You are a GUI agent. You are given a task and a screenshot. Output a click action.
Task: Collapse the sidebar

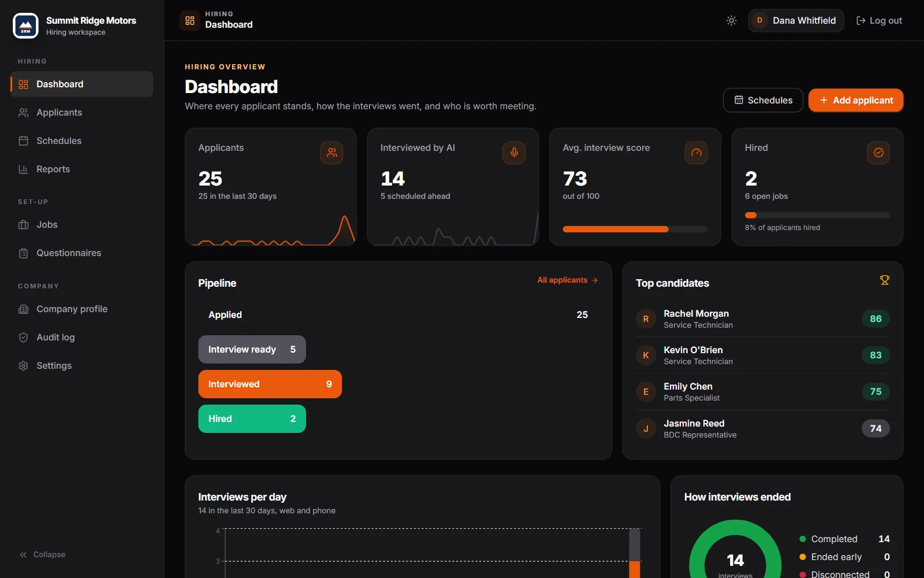tap(42, 555)
